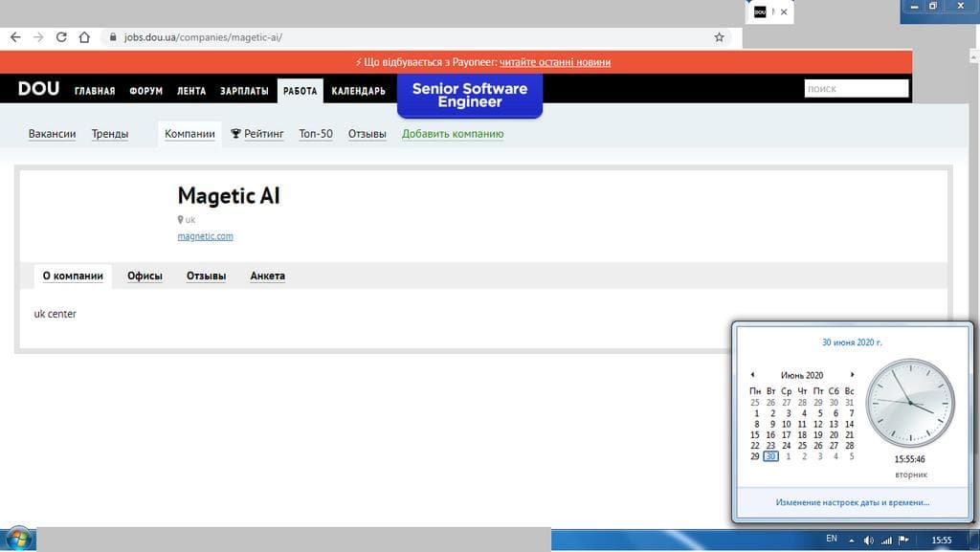Visit the magnetic.com website link
Screen dimensions: 980x552
pos(205,236)
